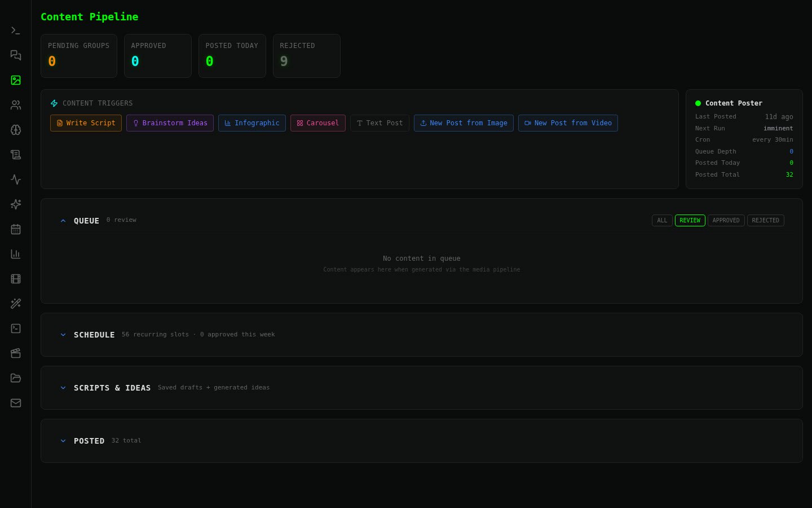Open the activity pulse sidebar icon

pos(16,179)
